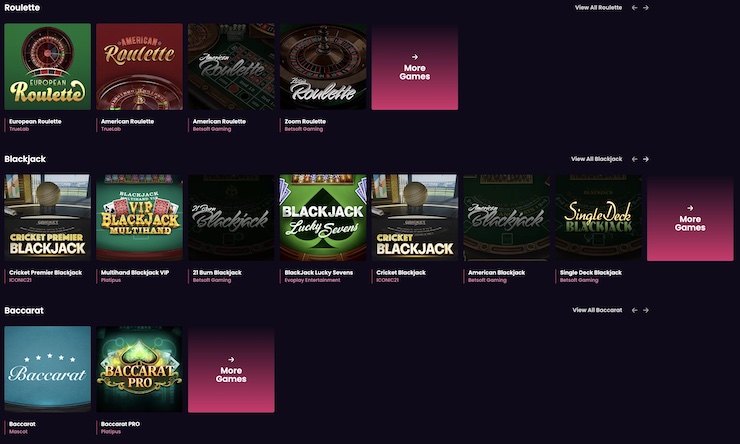740x444 pixels.
Task: Play the Single Deck Blackjack game
Action: tap(598, 218)
